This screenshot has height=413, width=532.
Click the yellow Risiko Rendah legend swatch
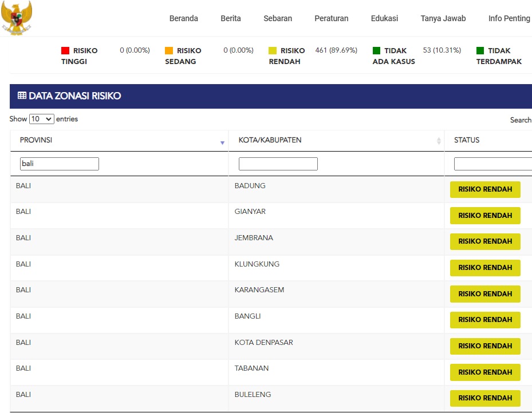(x=273, y=51)
